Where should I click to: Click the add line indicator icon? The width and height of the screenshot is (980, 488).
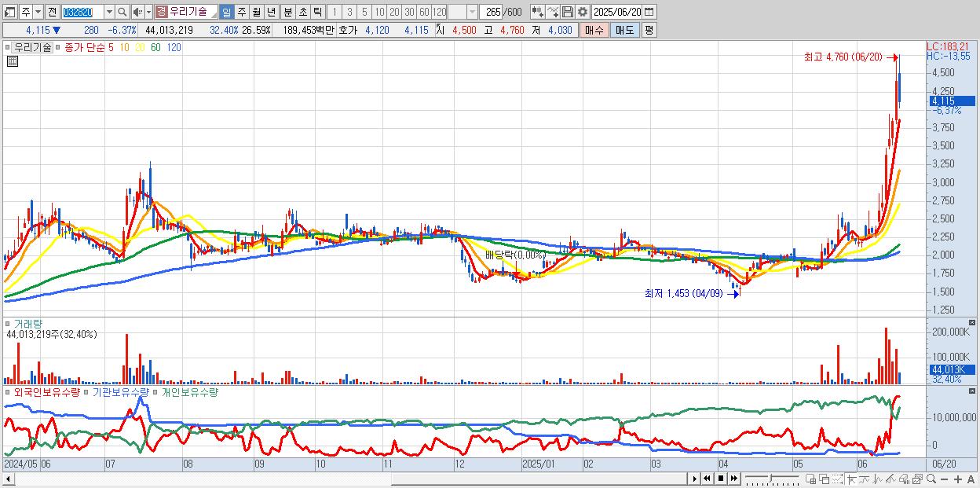(553, 12)
